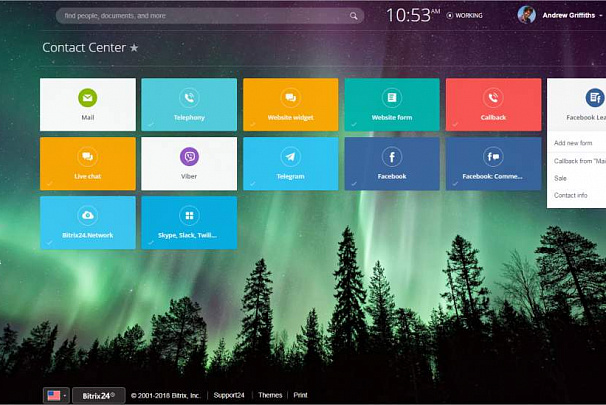Open the Support24 footer link
This screenshot has height=405, width=606.
pos(229,395)
